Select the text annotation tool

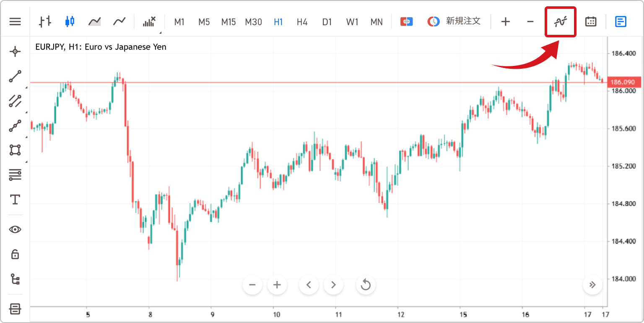point(15,199)
